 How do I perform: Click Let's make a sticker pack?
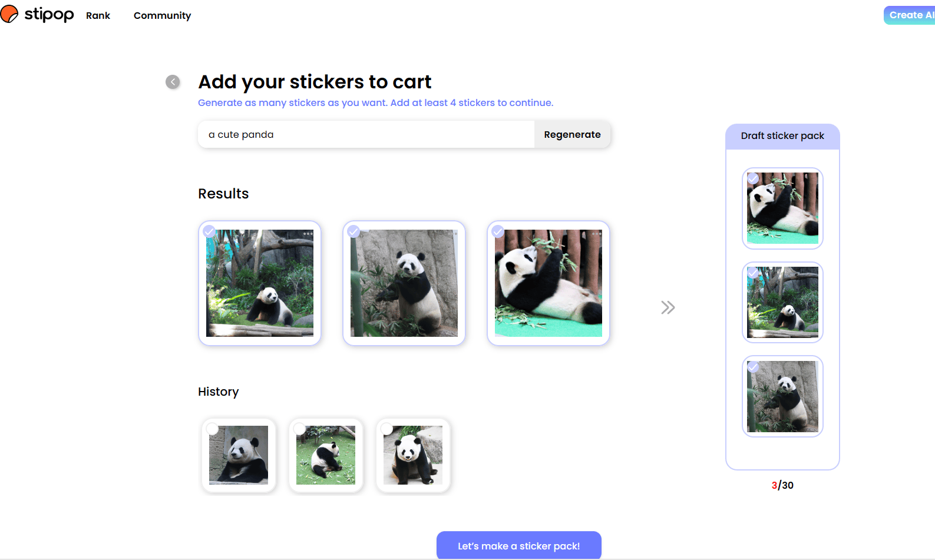tap(518, 546)
